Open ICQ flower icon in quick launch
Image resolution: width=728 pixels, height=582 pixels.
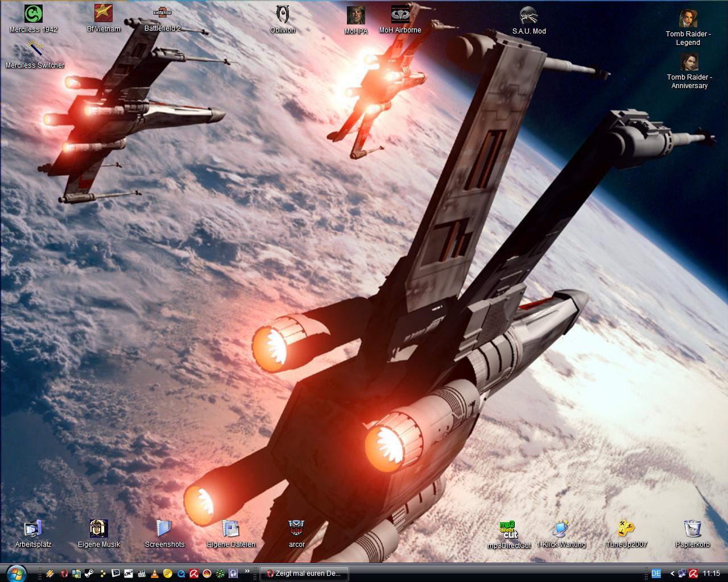pos(220,573)
